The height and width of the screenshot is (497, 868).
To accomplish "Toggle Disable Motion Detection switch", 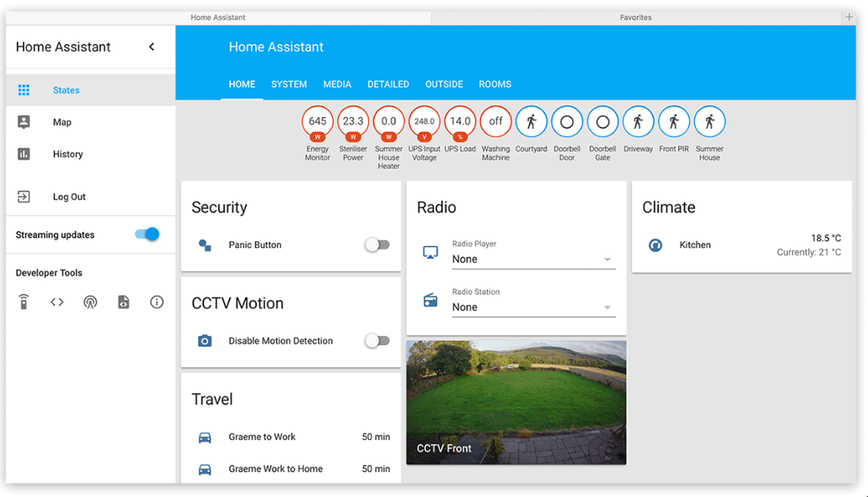I will tap(378, 341).
